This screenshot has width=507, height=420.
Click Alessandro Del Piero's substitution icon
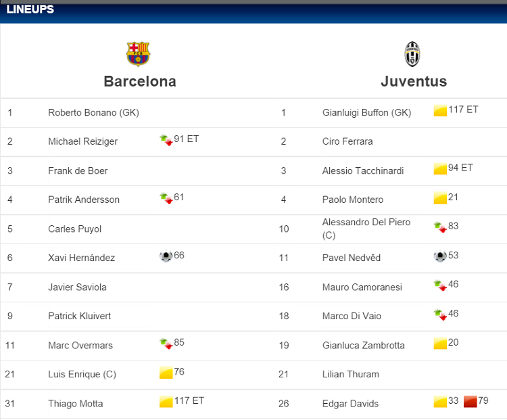pyautogui.click(x=440, y=227)
